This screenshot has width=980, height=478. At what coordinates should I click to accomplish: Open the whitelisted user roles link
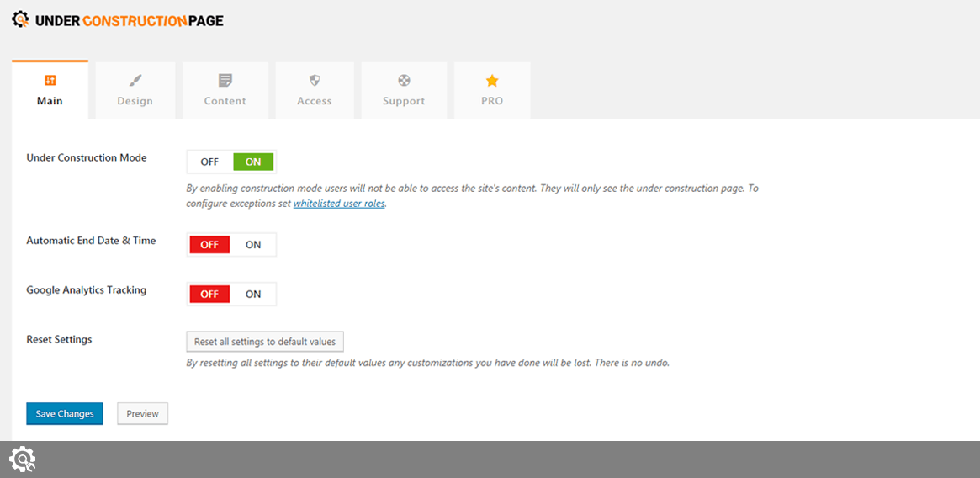(x=339, y=204)
